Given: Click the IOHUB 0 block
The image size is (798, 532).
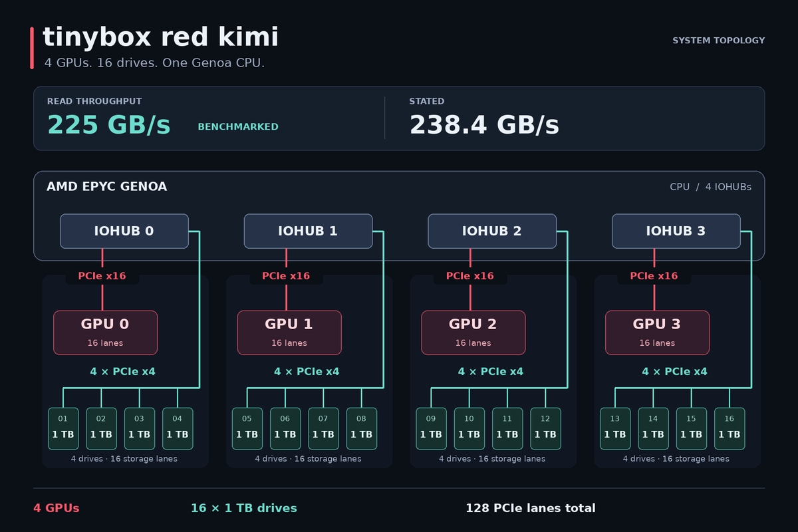Looking at the screenshot, I should pyautogui.click(x=124, y=231).
